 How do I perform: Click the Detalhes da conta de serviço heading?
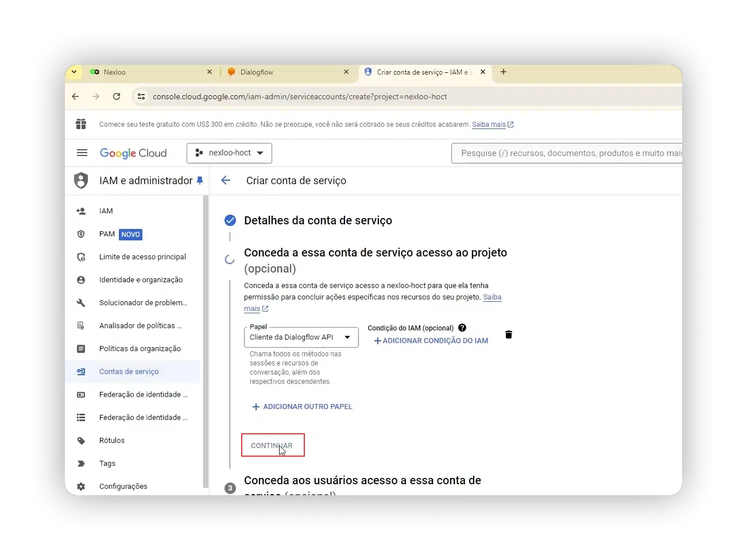318,220
